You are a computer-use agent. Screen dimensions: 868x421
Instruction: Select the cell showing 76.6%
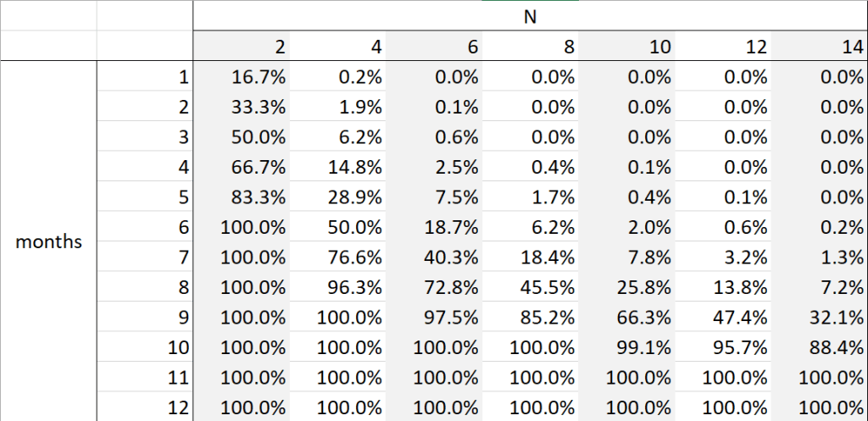pyautogui.click(x=355, y=256)
